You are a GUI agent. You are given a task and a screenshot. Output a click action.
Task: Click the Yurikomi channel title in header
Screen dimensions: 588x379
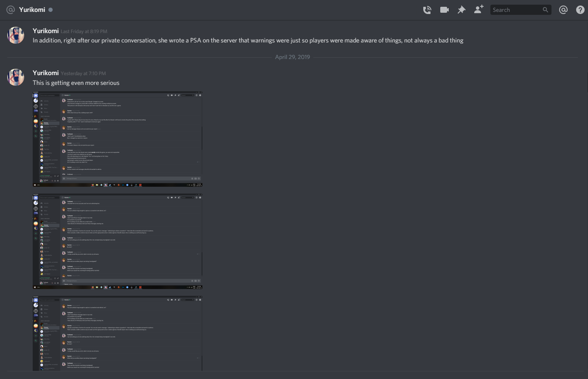click(x=32, y=9)
